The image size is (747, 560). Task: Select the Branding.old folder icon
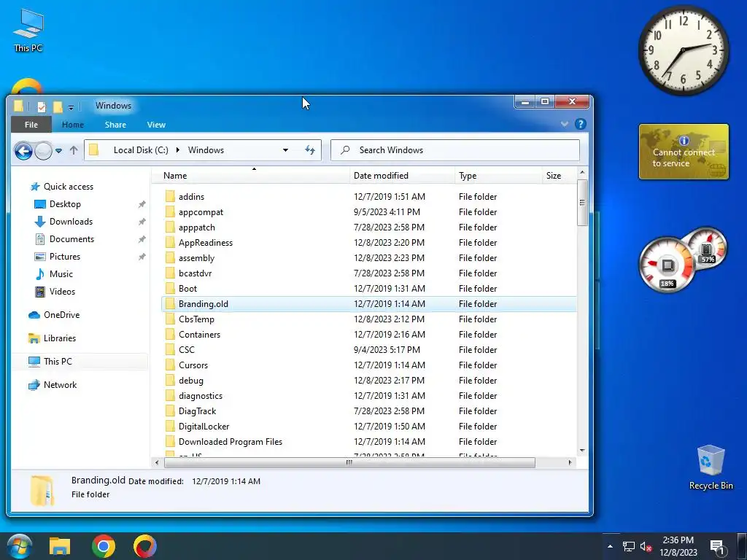point(170,304)
